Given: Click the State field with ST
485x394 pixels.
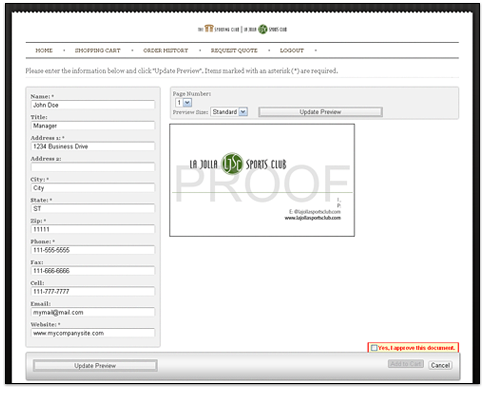Looking at the screenshot, I should (x=93, y=208).
